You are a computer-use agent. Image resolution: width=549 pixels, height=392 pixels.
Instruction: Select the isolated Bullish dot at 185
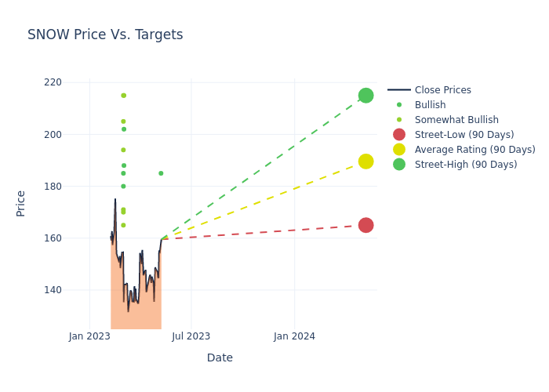[161, 173]
